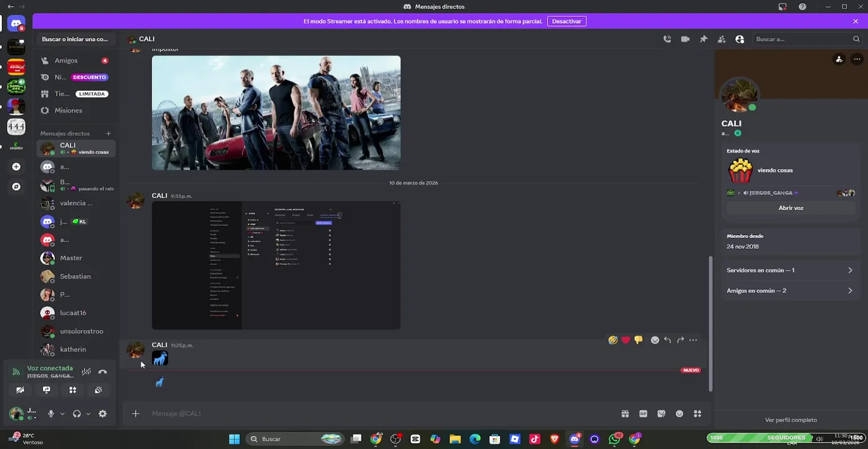Add a reaction to CALI's message
This screenshot has height=449, width=868.
tap(655, 340)
